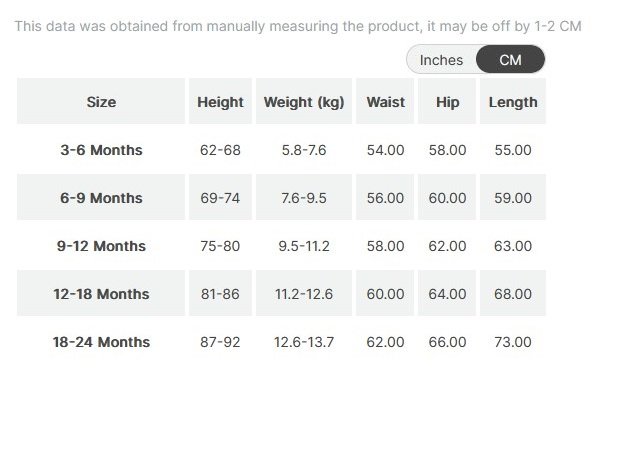The width and height of the screenshot is (617, 459).
Task: Select the 18-24 Months size row
Action: coord(101,342)
